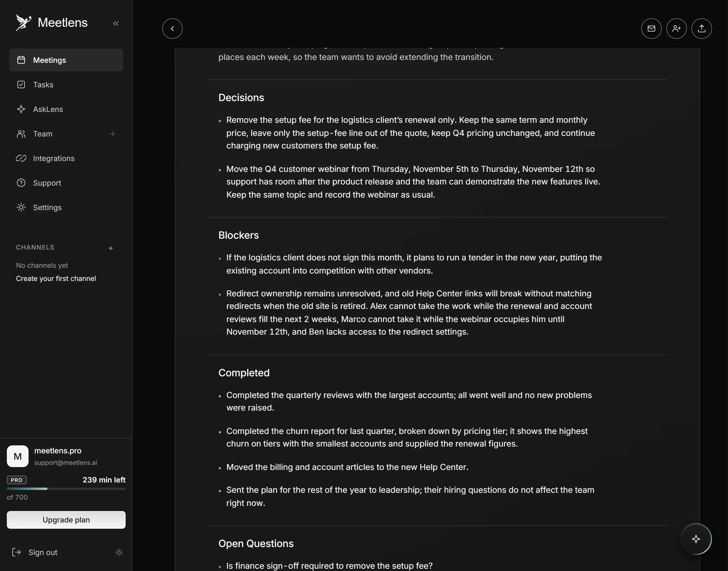The image size is (728, 571).
Task: Click the Completed heading
Action: (x=244, y=373)
